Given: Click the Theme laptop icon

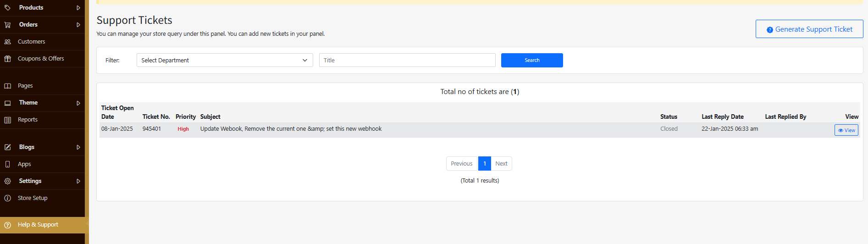Looking at the screenshot, I should coord(7,103).
